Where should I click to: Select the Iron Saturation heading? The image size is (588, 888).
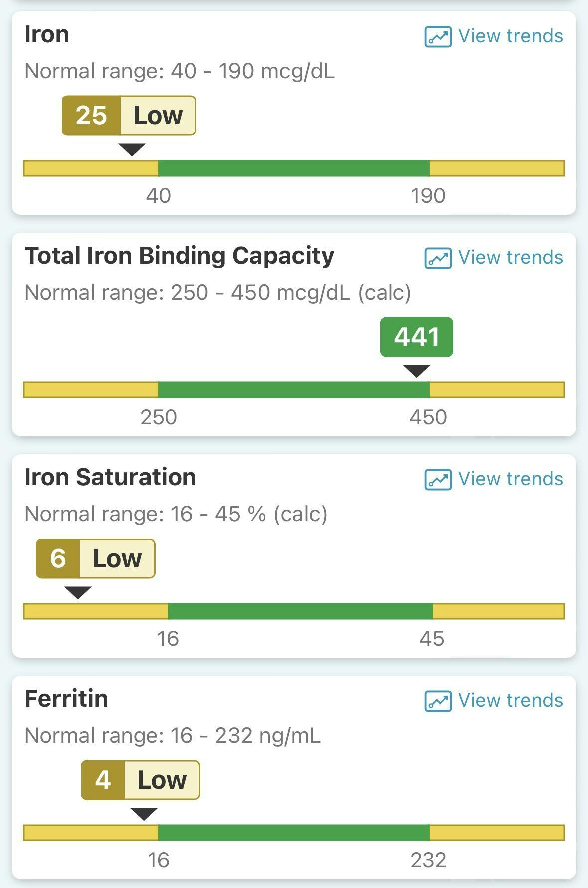pyautogui.click(x=110, y=477)
